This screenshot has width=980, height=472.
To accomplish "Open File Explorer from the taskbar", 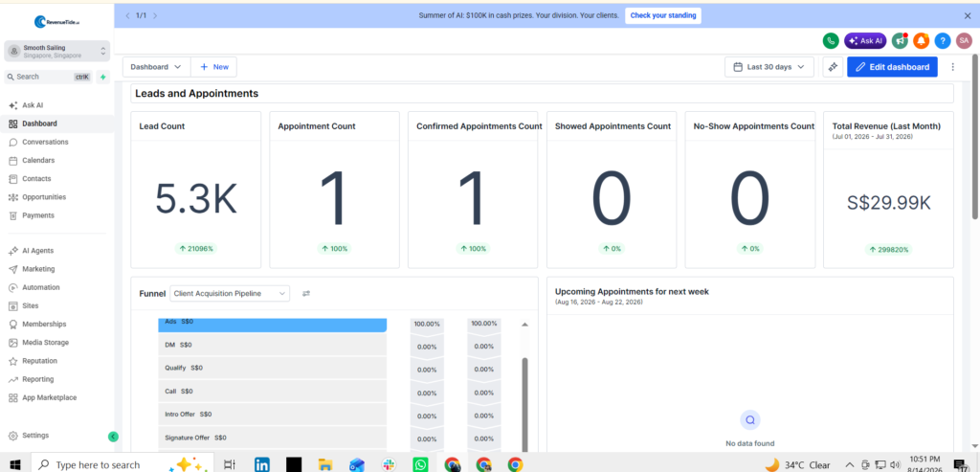I will [325, 464].
